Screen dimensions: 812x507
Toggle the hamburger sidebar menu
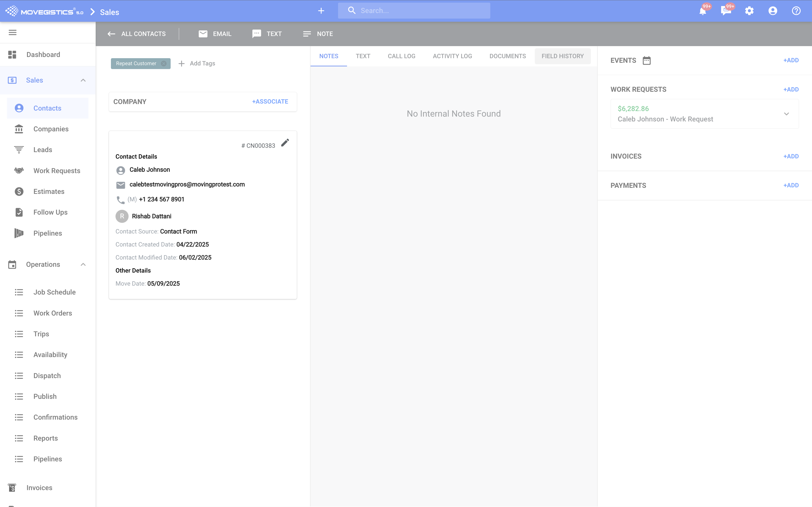(x=12, y=33)
